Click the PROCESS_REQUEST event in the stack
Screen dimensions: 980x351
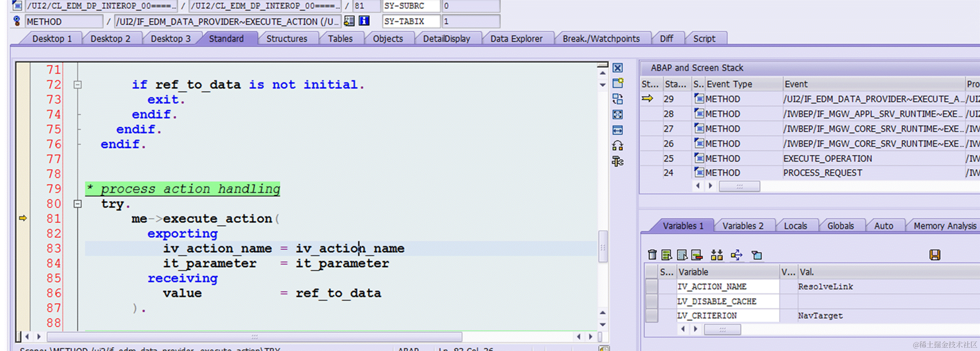tap(823, 173)
